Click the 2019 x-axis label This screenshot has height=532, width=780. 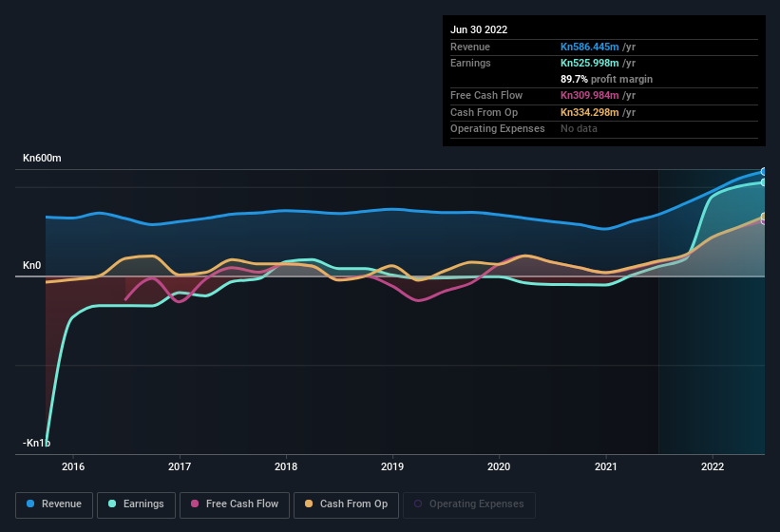392,466
